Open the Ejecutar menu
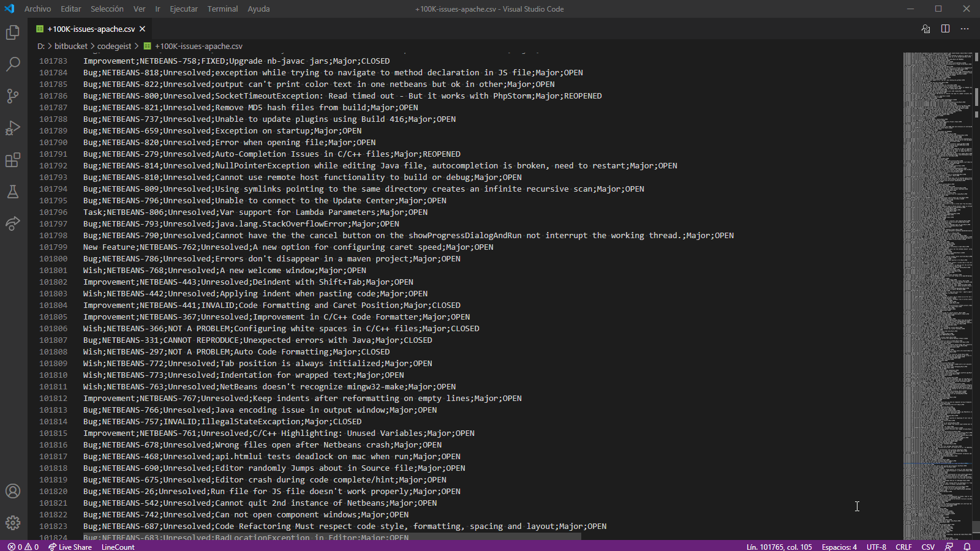980x551 pixels. point(184,9)
